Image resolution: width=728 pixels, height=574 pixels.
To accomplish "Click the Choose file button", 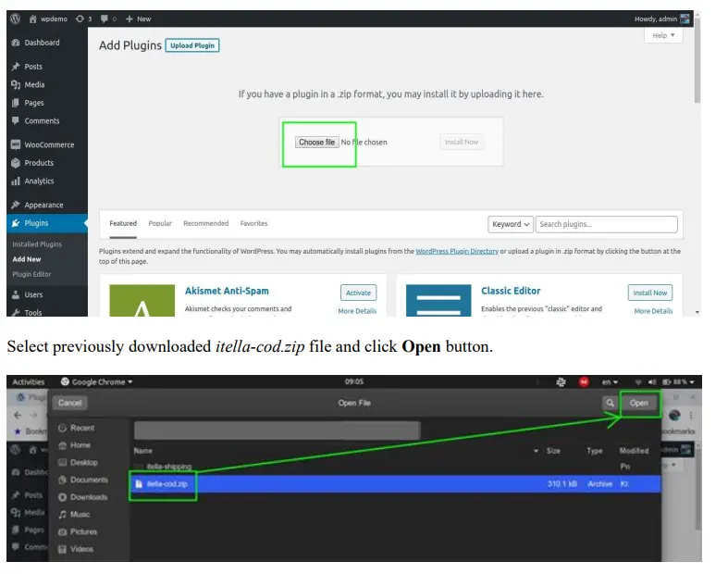I will [316, 143].
